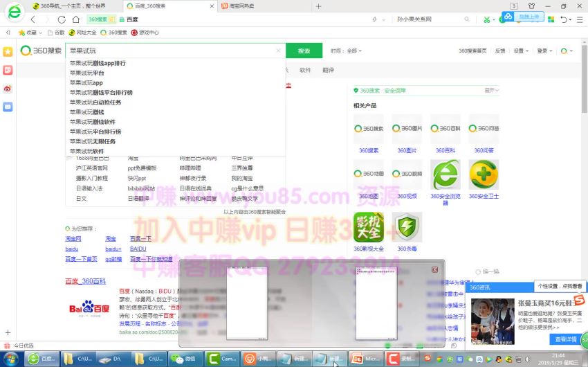Open the 时间：全部 filter dropdown
Screen dimensions: 588x367
click(346, 51)
